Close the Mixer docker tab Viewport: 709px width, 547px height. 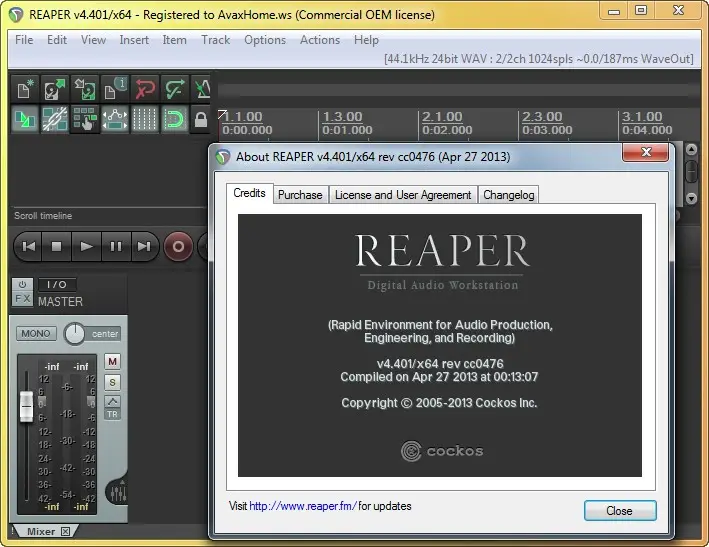66,532
